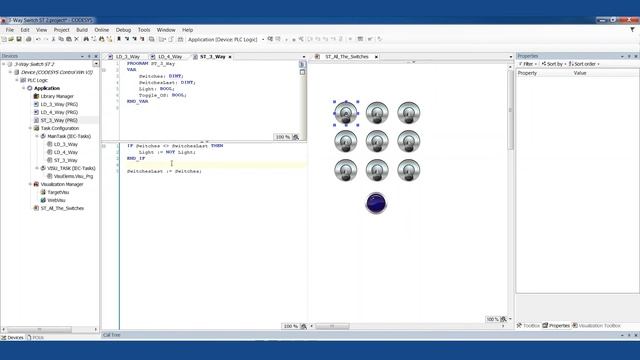Click the vertical scrollbar of the visualization pane
The width and height of the screenshot is (640, 360).
pyautogui.click(x=510, y=110)
